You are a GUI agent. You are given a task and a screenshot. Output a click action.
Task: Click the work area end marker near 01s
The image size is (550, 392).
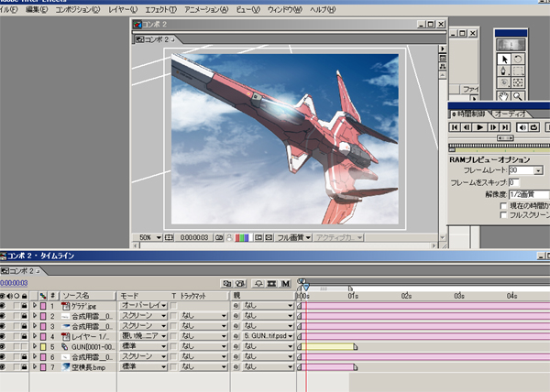pyautogui.click(x=350, y=289)
